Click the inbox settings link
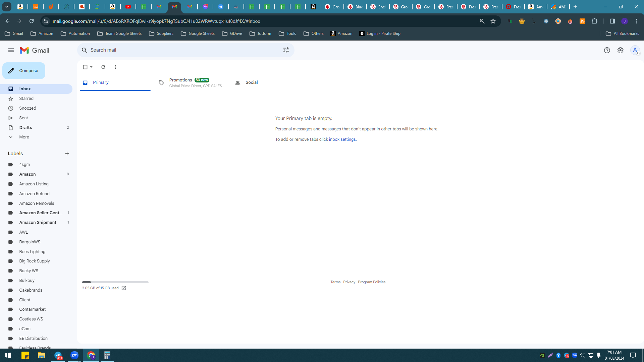This screenshot has height=362, width=644. 342,139
